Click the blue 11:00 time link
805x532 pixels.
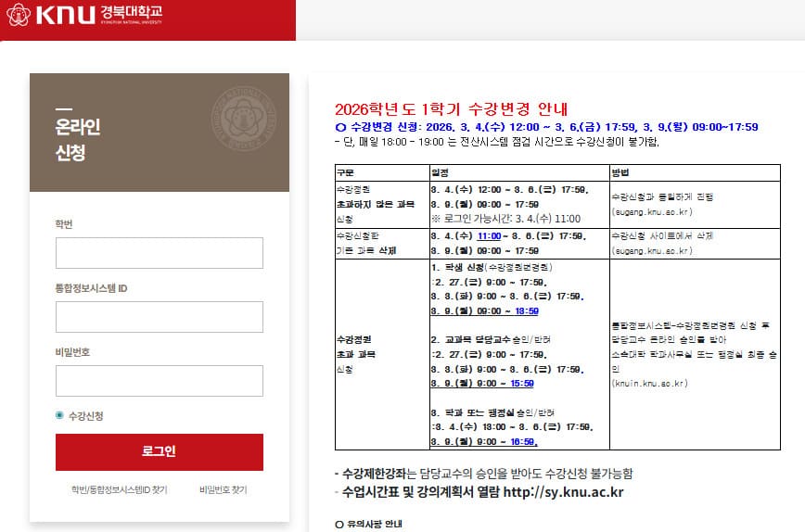pyautogui.click(x=490, y=236)
